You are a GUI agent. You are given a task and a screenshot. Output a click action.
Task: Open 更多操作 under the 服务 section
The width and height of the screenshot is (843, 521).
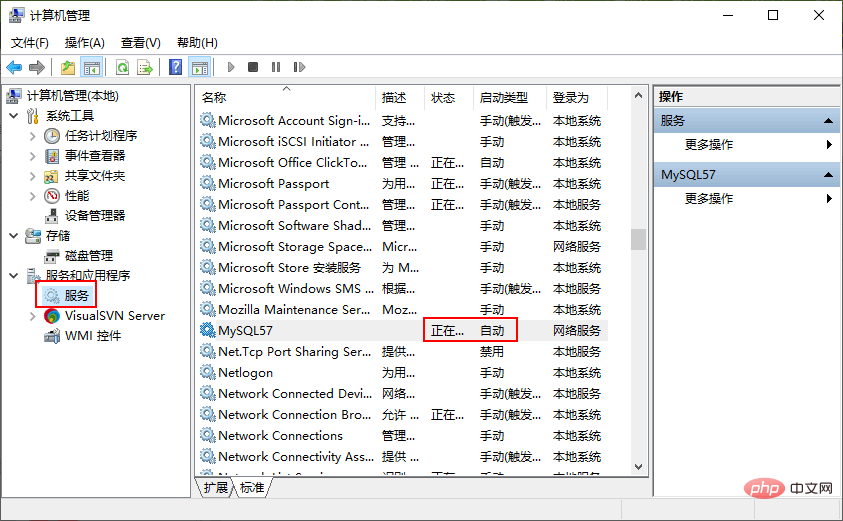click(709, 145)
